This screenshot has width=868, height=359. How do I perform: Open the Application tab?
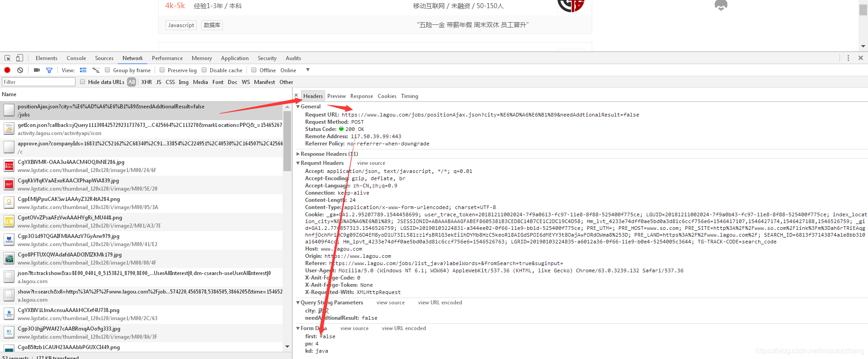click(235, 58)
